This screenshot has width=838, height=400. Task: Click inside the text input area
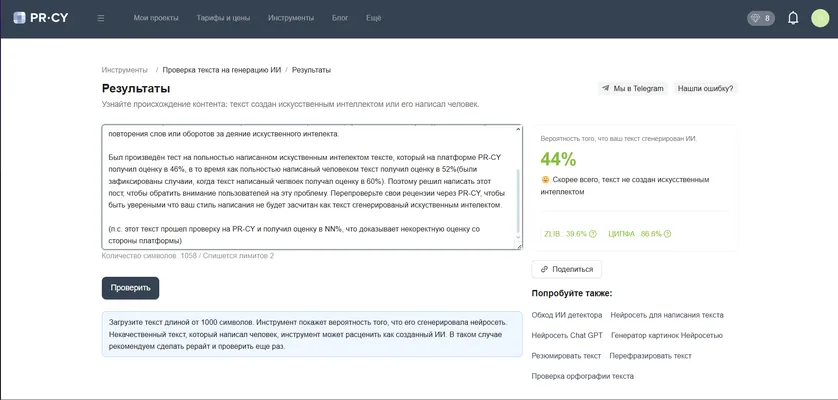pyautogui.click(x=308, y=187)
